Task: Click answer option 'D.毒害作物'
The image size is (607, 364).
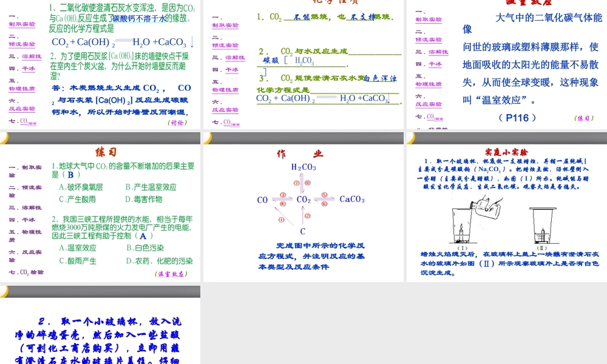Action: click(144, 199)
